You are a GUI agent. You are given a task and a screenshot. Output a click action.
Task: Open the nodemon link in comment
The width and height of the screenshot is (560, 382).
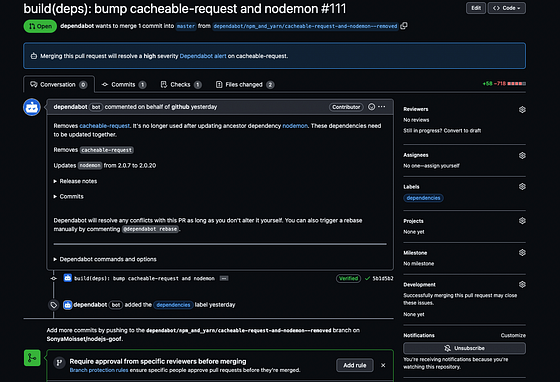click(295, 126)
